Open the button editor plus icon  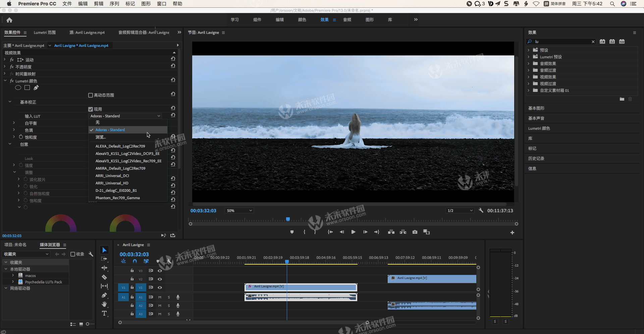[x=512, y=232]
